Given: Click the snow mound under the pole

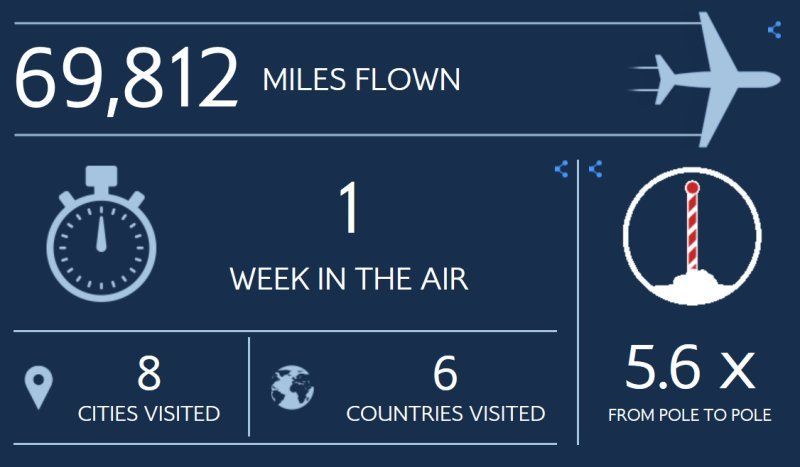Looking at the screenshot, I should 692,287.
